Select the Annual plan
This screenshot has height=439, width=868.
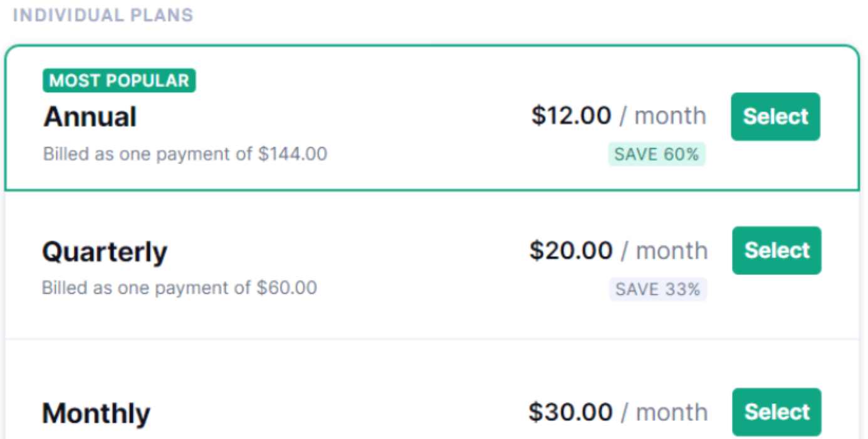pos(775,116)
